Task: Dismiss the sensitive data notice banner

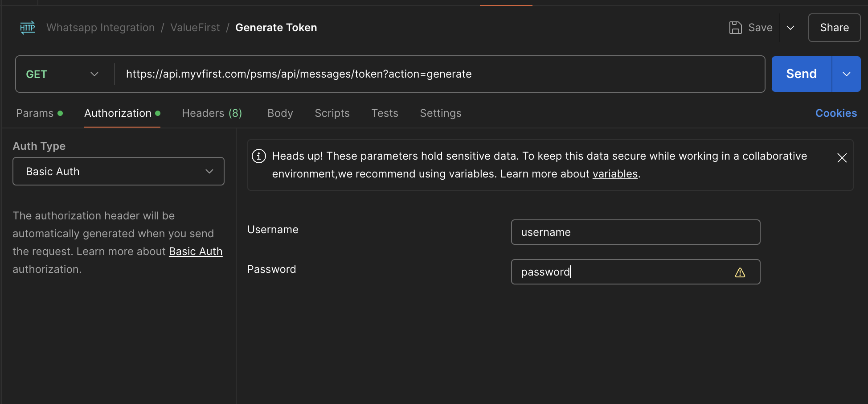Action: pos(842,158)
